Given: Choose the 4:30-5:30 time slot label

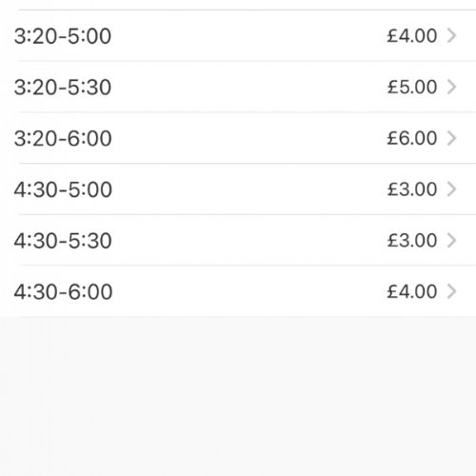Looking at the screenshot, I should pyautogui.click(x=63, y=241).
